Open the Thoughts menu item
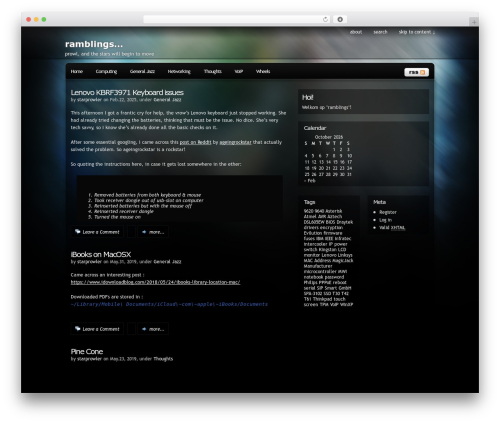Viewport: 500px width, 423px height. pos(213,71)
